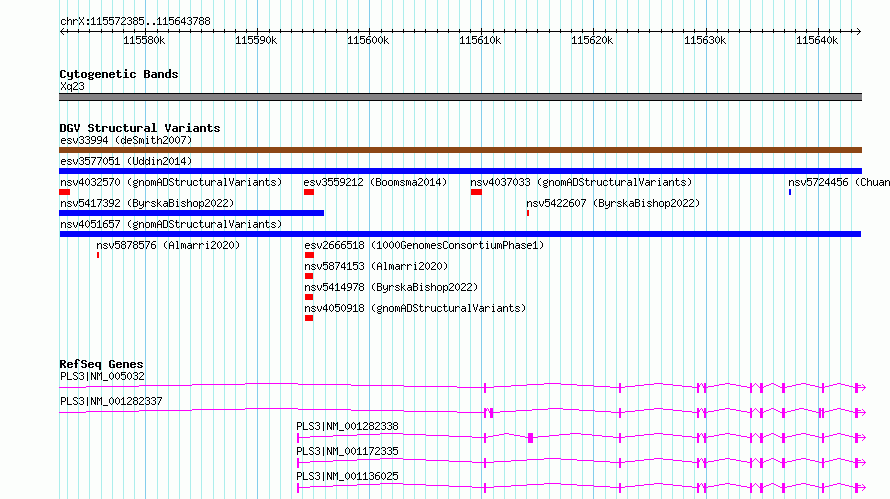Select the red nsv4032570 variant marker
The height and width of the screenshot is (499, 890).
tap(65, 192)
